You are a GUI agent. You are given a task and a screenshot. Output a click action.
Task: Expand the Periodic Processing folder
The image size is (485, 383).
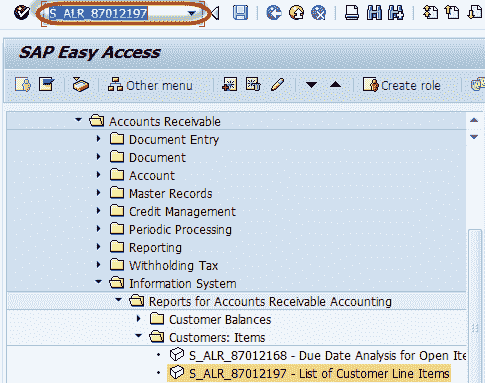point(99,228)
